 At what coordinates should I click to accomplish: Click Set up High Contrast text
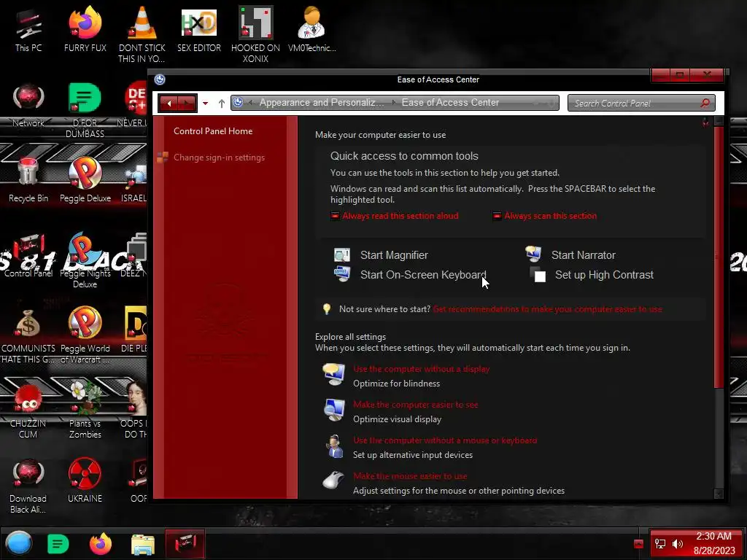coord(604,275)
